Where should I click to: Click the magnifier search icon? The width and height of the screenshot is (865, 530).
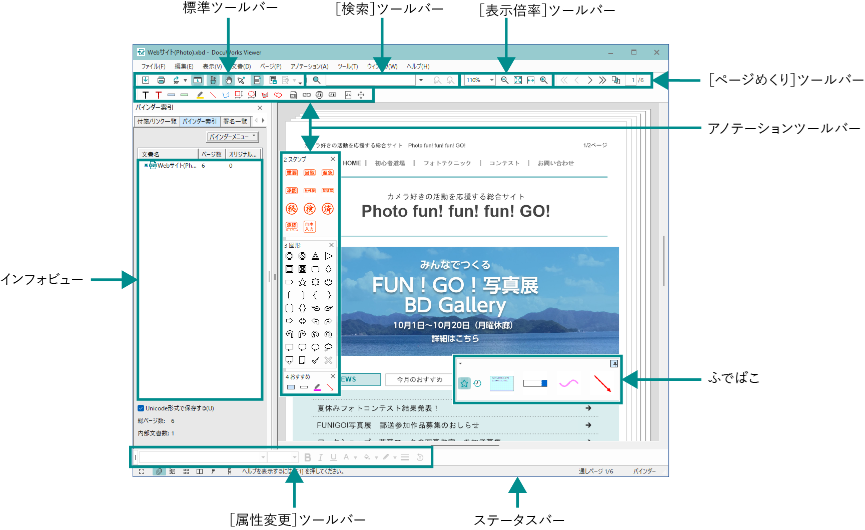(x=317, y=80)
